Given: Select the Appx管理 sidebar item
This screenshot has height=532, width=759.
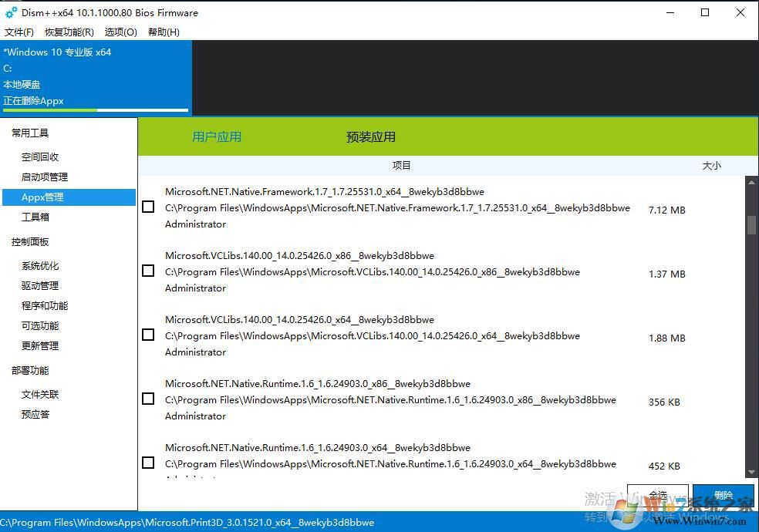Looking at the screenshot, I should click(69, 197).
